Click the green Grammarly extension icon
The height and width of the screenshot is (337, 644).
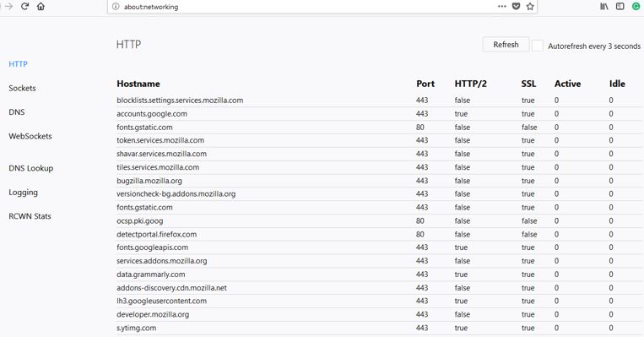(636, 7)
